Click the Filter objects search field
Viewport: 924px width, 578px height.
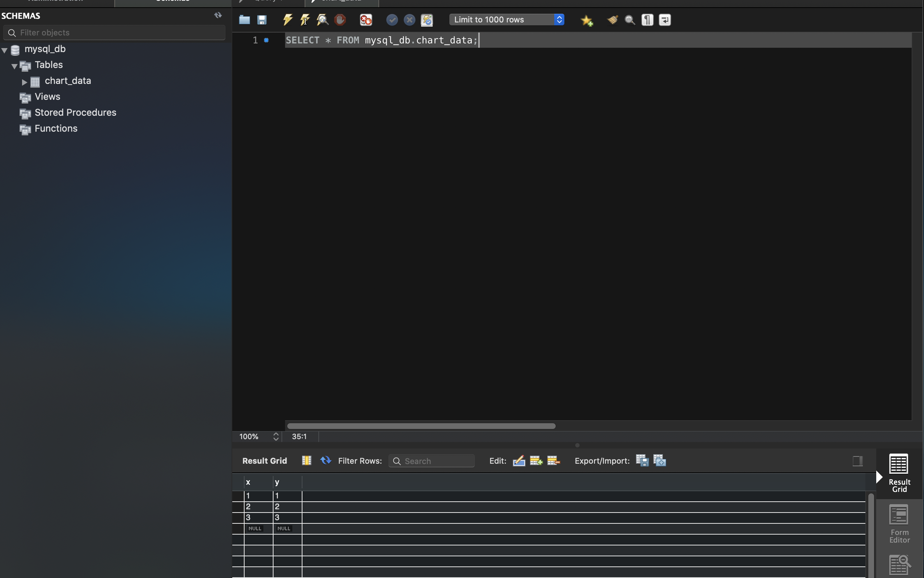(115, 33)
